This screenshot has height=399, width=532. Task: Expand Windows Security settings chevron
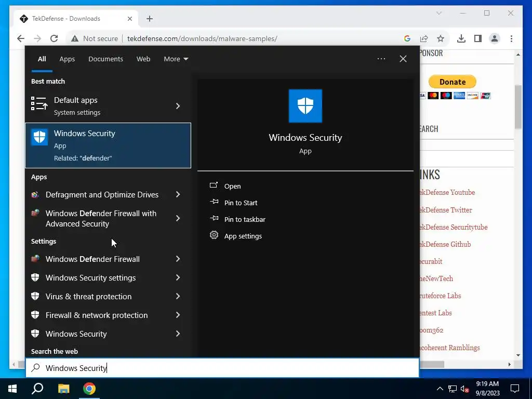(x=178, y=278)
